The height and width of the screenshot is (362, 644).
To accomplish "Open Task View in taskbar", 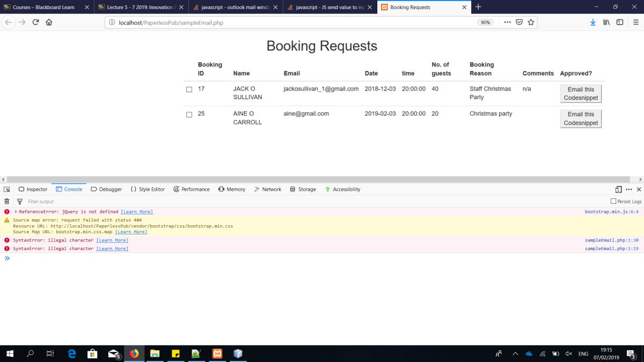I will tap(50, 353).
